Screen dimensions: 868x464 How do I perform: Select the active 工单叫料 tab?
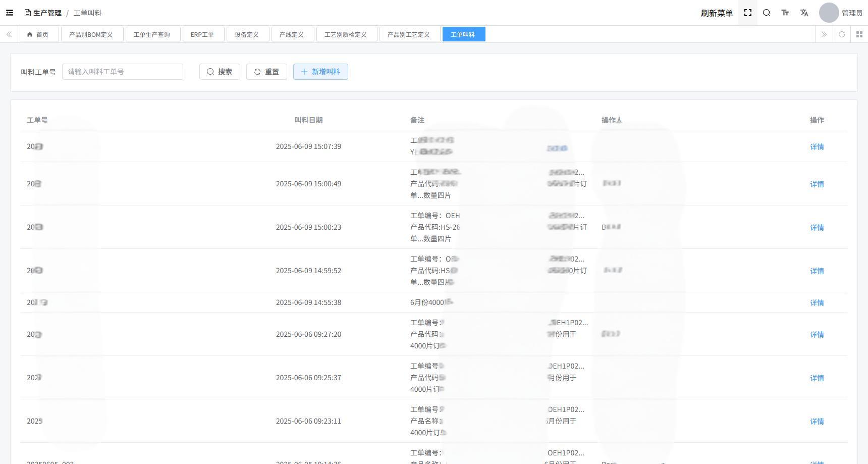point(464,34)
